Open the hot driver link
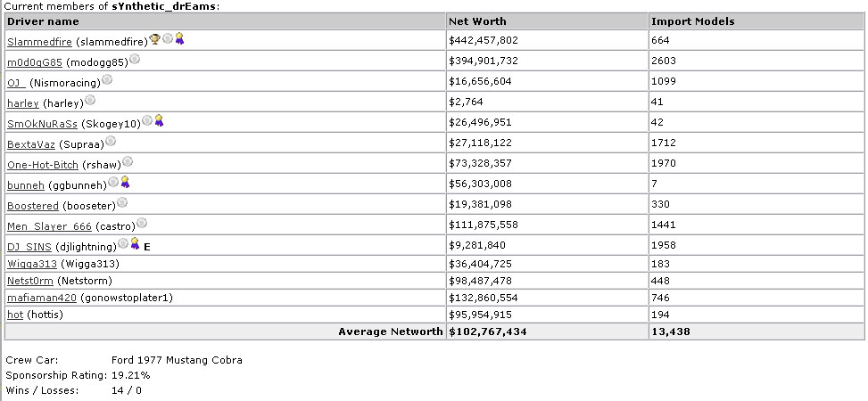 click(15, 315)
